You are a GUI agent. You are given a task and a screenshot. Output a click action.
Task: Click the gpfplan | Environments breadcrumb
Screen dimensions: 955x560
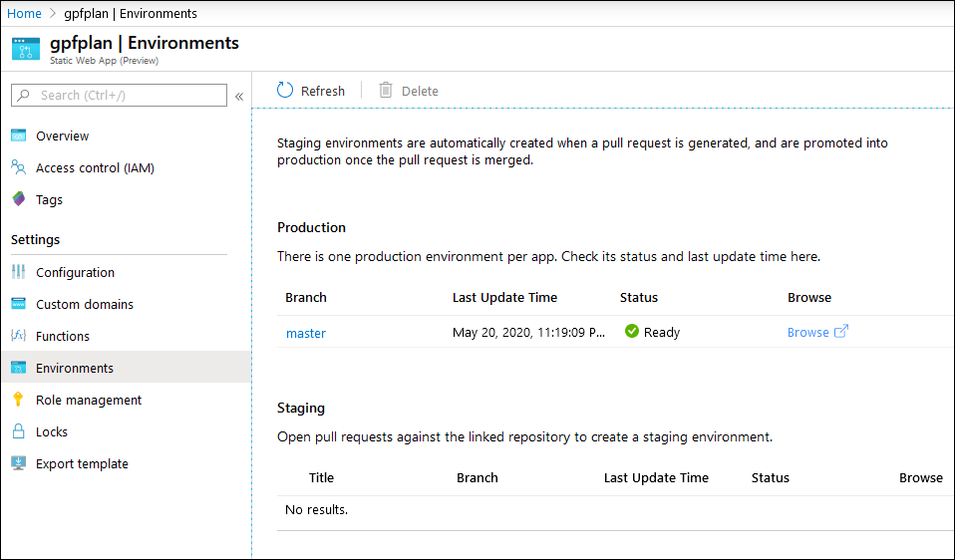(x=131, y=13)
